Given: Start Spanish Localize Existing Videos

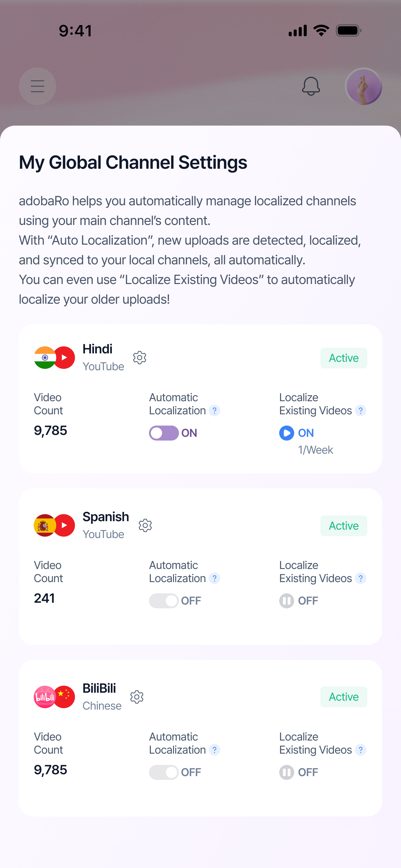Looking at the screenshot, I should 286,601.
